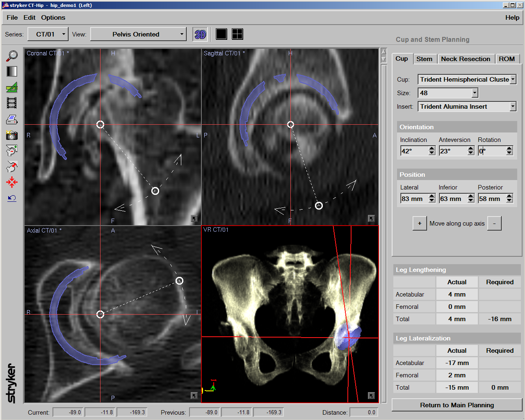Viewport: 525px width, 420px height.
Task: Open the Help menu
Action: point(512,18)
